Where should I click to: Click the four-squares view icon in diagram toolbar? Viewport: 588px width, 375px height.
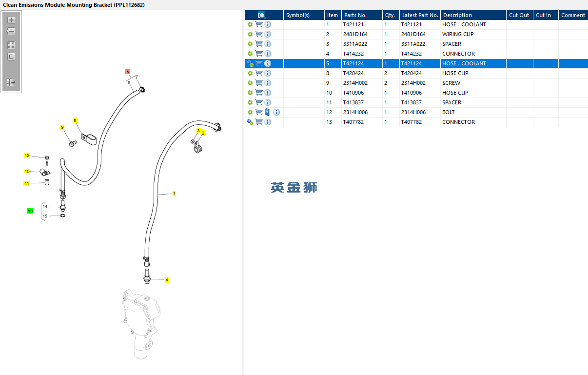11,45
